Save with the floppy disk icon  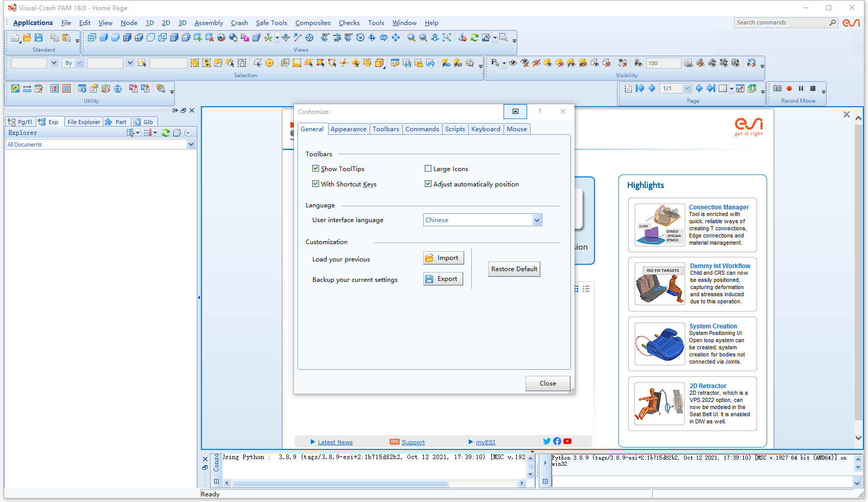[x=38, y=38]
